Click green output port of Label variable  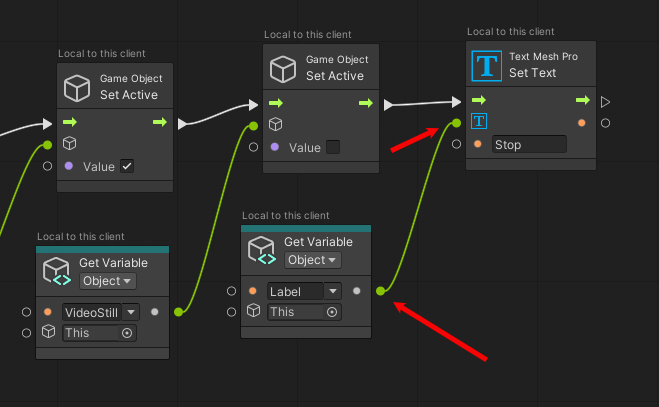point(380,291)
